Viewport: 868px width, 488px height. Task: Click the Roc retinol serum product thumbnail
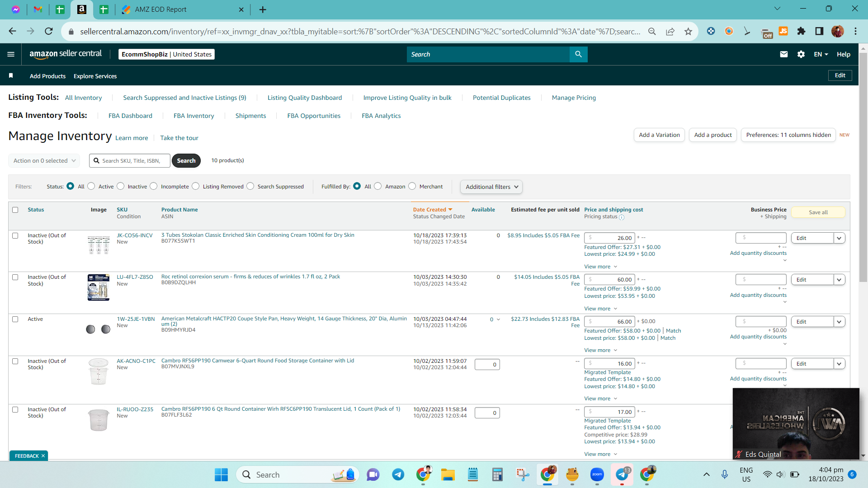point(99,287)
